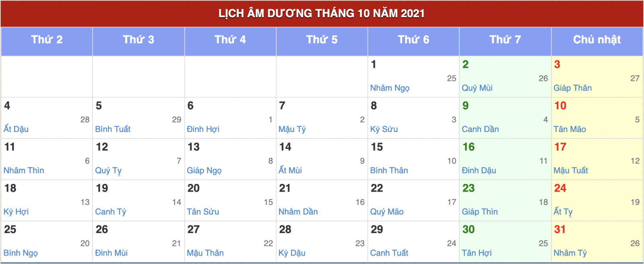Image resolution: width=644 pixels, height=264 pixels.
Task: Open date 18 Kỷ Hợi
Action: pos(47,200)
